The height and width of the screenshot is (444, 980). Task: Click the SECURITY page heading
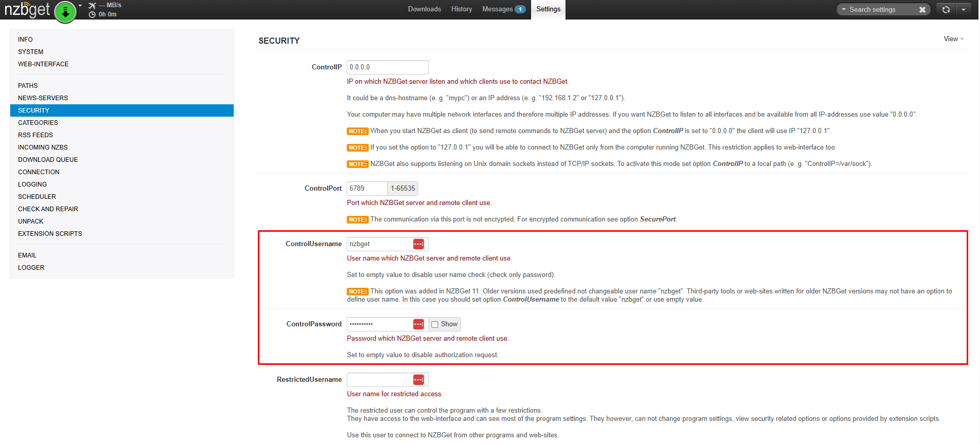click(279, 41)
